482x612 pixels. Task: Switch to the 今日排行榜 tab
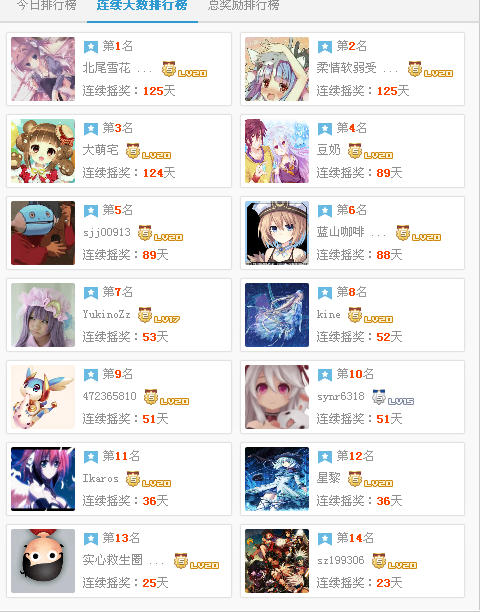point(46,5)
